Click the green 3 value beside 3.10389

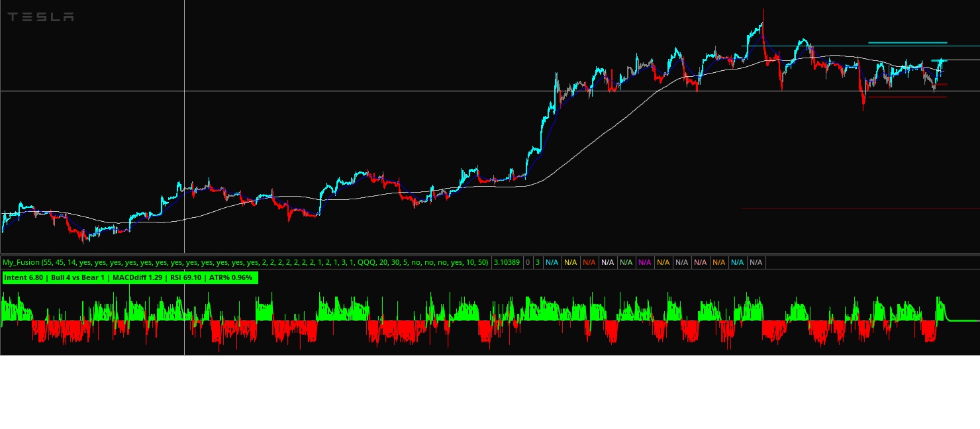click(x=537, y=262)
